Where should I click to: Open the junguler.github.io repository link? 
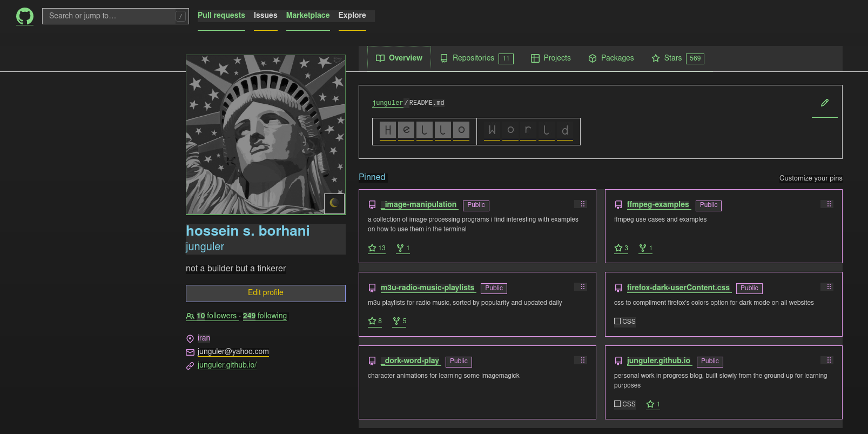658,360
